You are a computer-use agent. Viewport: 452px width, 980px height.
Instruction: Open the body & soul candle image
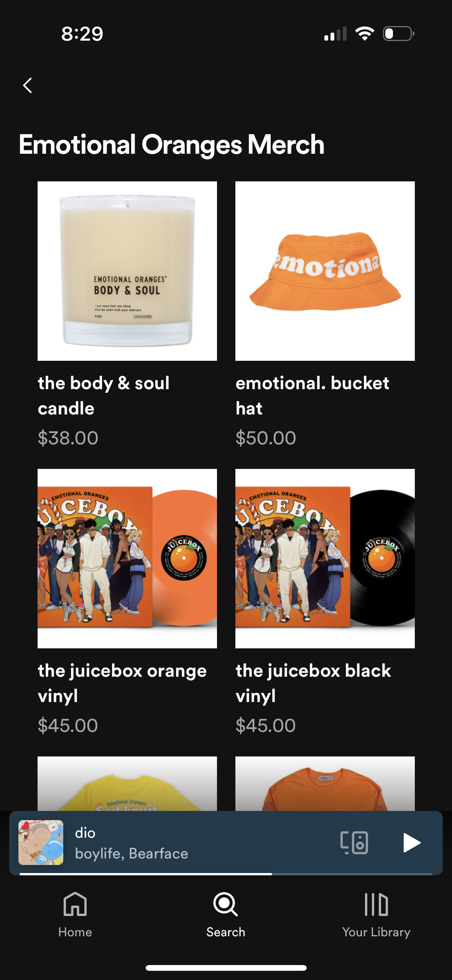tap(127, 271)
